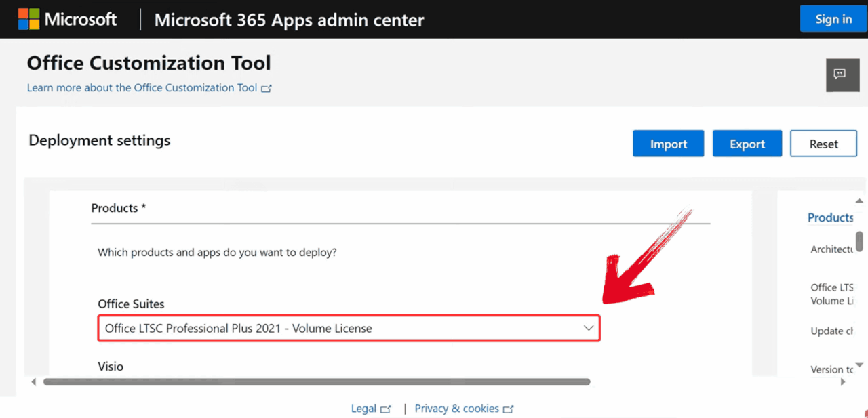The height and width of the screenshot is (418, 868).
Task: Open Learn more about Office Customization Tool
Action: [x=142, y=88]
